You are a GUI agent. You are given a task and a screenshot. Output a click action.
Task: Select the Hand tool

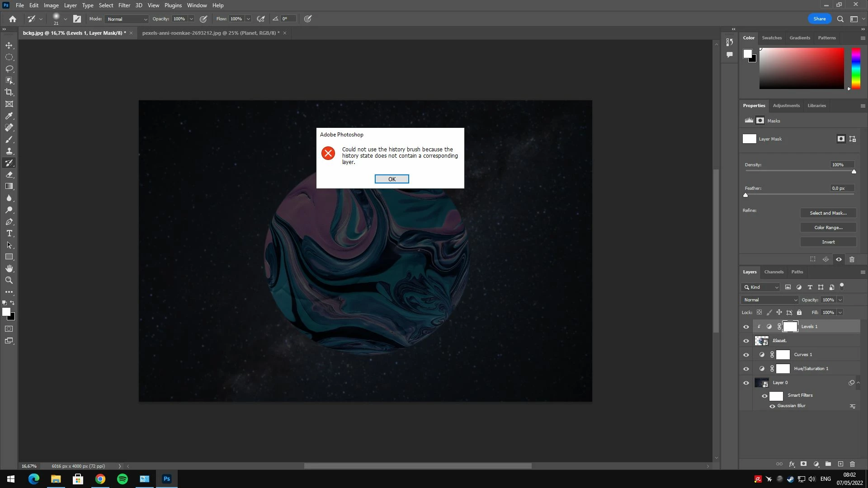(9, 268)
